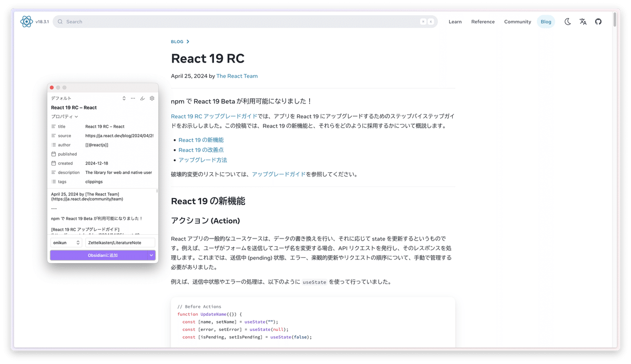Jump to React 19 の改善点 link
This screenshot has width=631, height=364.
click(x=201, y=150)
